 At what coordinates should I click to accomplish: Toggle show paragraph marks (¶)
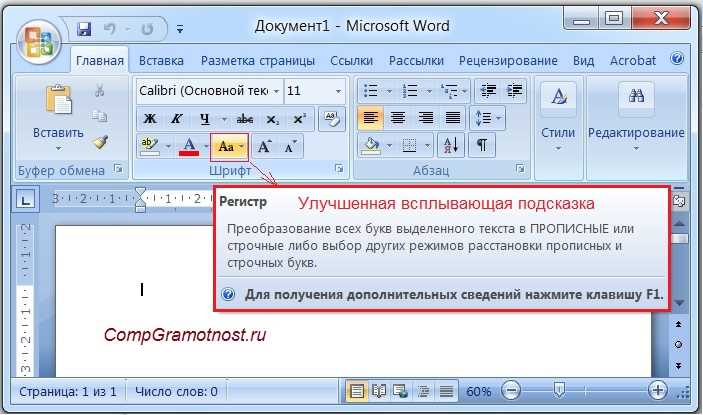pos(481,146)
